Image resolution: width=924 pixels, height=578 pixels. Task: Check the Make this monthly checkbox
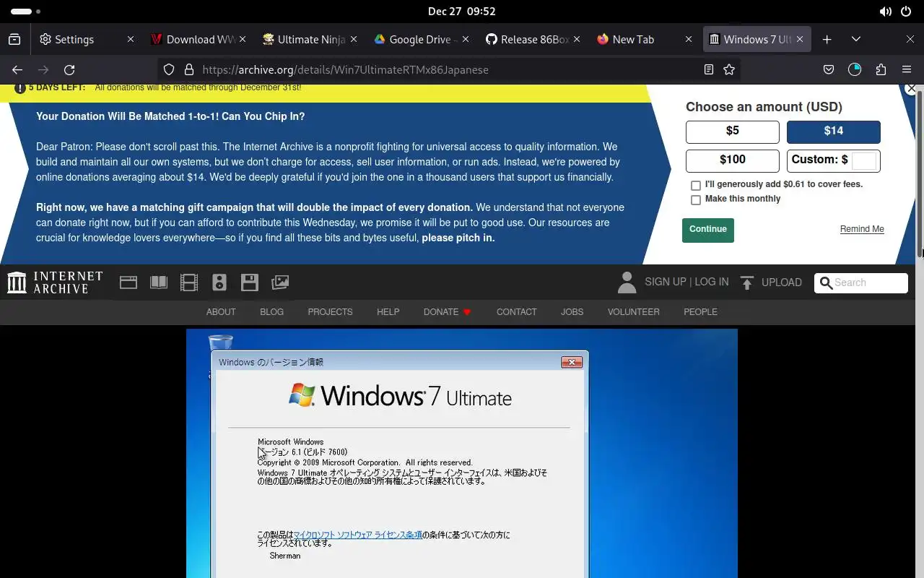696,200
